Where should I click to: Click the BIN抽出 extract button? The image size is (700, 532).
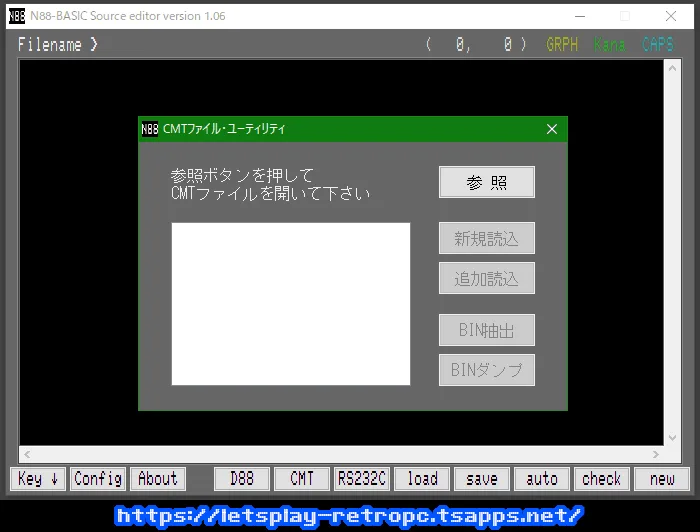click(486, 330)
